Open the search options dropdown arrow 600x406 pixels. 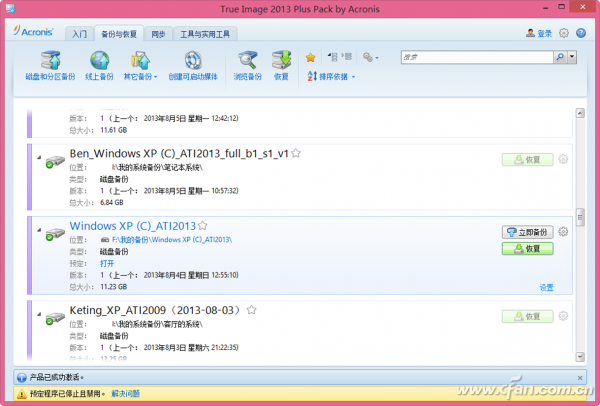(x=572, y=57)
